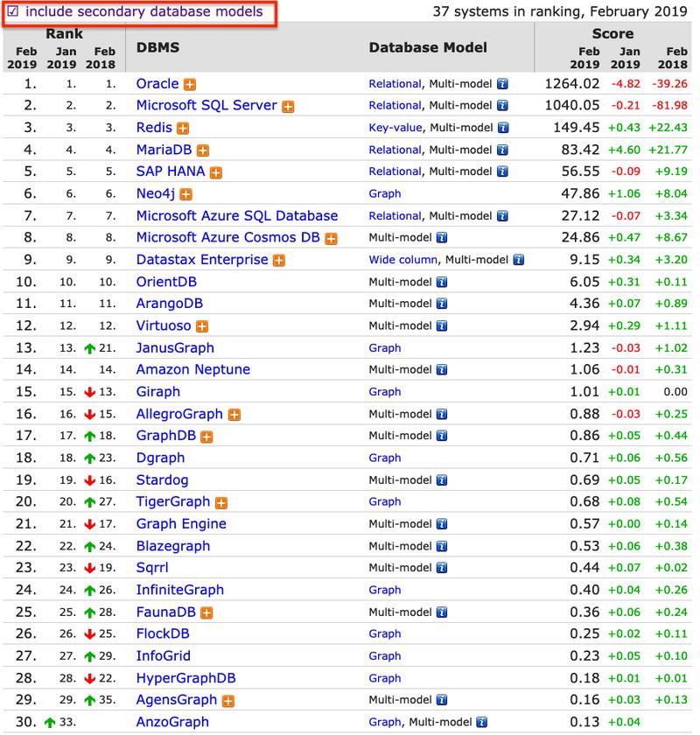The image size is (700, 735).
Task: Open the plus icon beside MariaDB
Action: click(x=202, y=150)
